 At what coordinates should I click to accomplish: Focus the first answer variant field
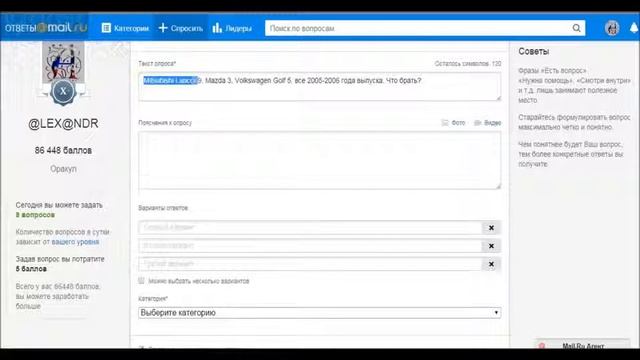point(310,227)
